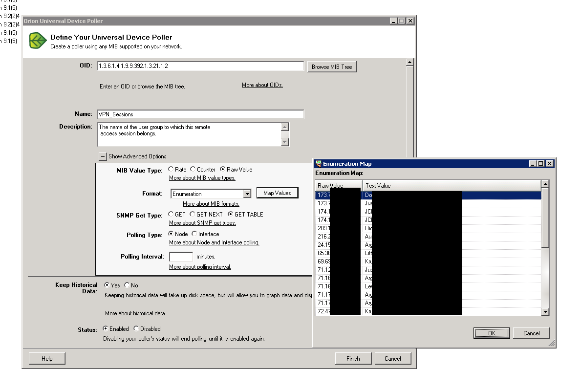Open the Map Values dialog button
Viewport: 581px width, 392px height.
point(277,193)
